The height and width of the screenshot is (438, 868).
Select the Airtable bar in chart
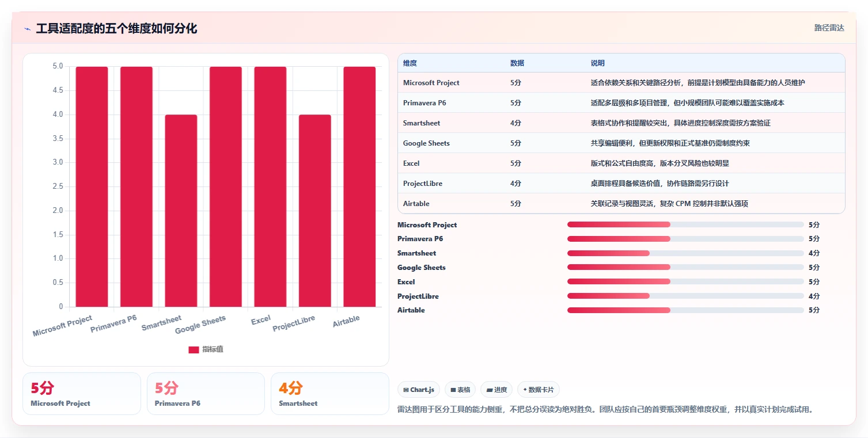tap(359, 186)
